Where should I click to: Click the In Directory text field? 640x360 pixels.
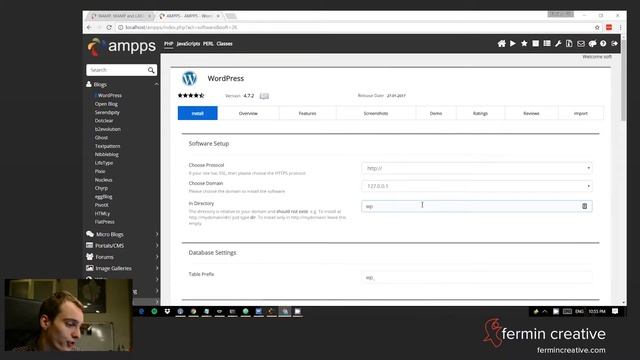tap(477, 206)
